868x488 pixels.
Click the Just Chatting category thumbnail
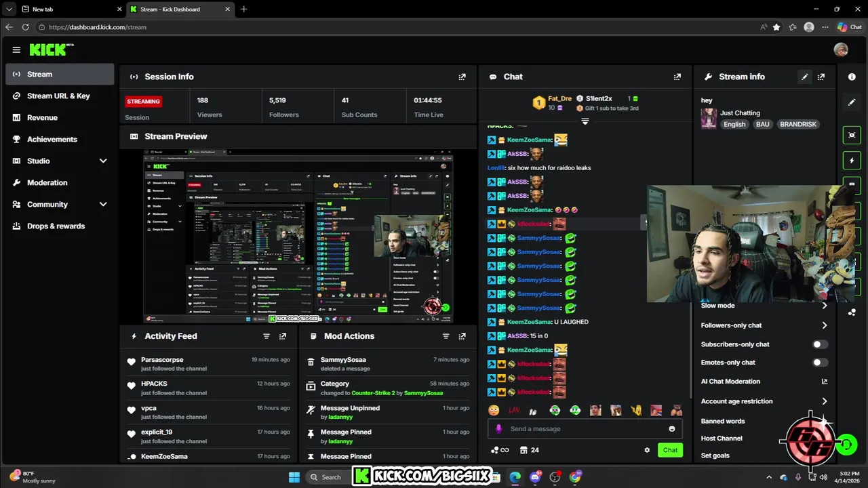(x=709, y=119)
